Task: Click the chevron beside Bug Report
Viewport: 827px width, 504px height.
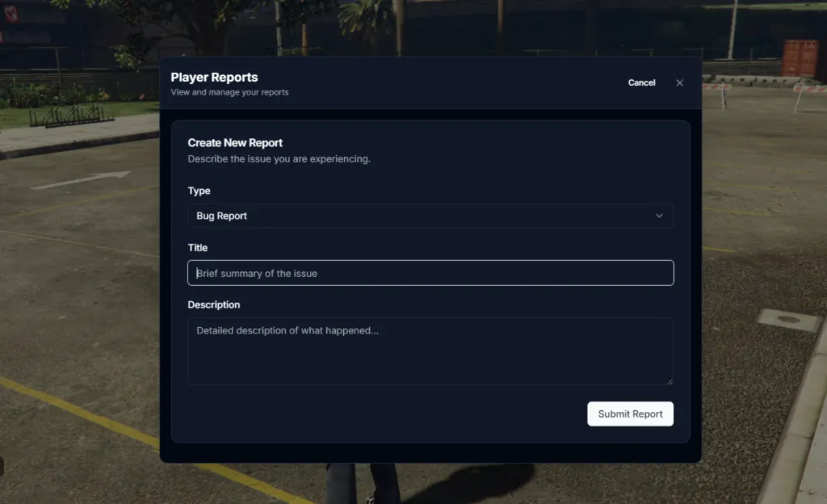Action: click(x=659, y=216)
